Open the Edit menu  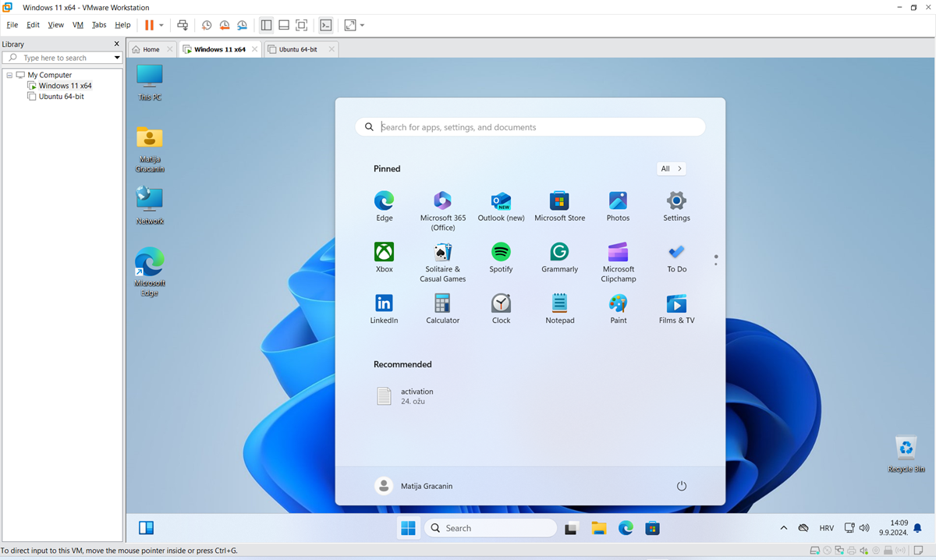[33, 25]
